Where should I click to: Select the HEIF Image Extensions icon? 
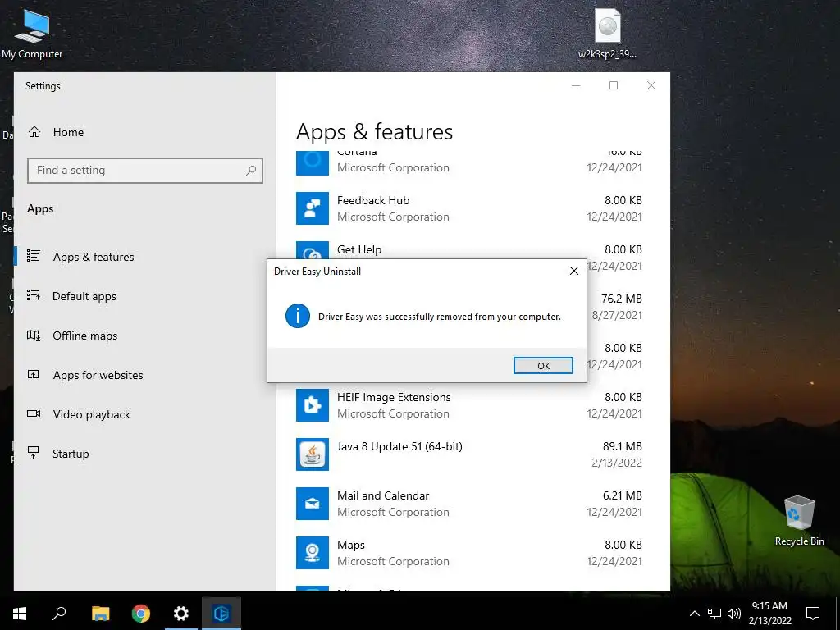click(313, 405)
